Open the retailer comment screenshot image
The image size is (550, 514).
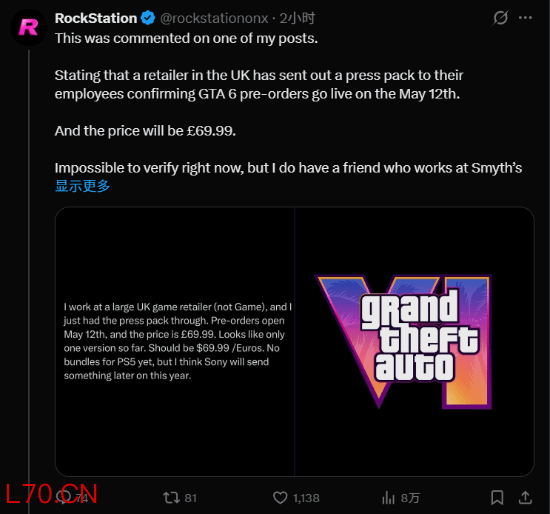click(x=175, y=341)
